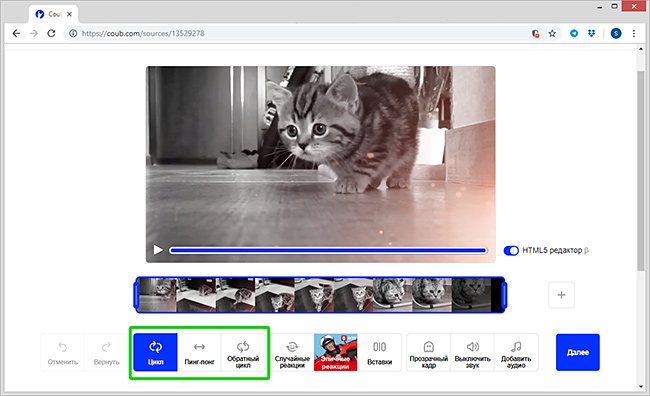650x396 pixels.
Task: Open the Вставки inserts tool
Action: click(379, 352)
